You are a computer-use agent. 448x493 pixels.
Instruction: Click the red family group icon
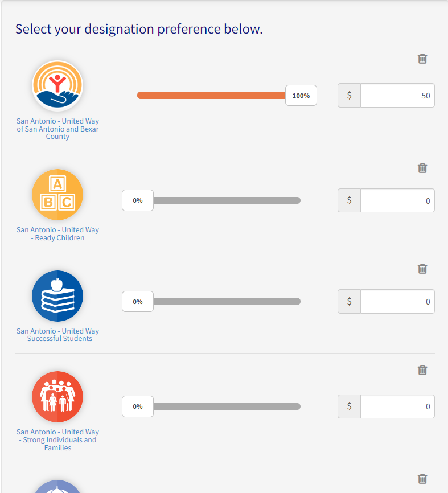(57, 397)
